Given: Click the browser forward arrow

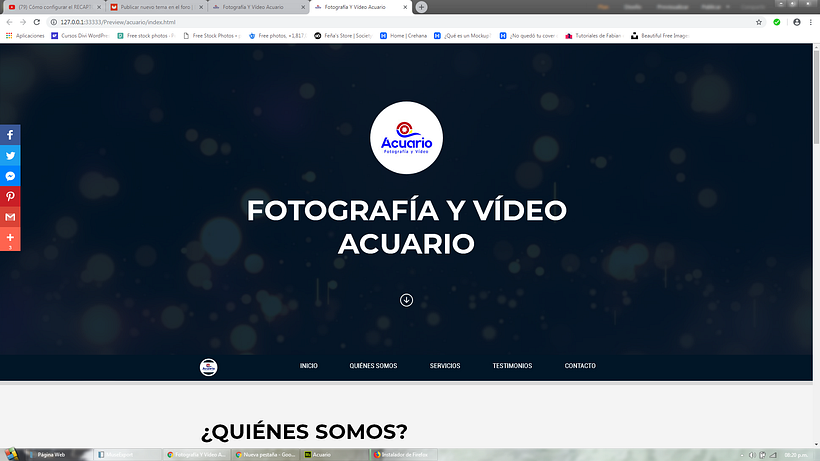Looking at the screenshot, I should tap(22, 22).
